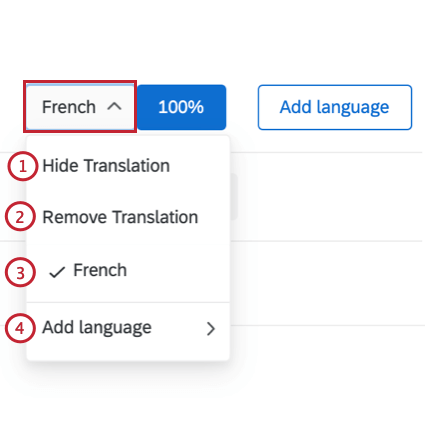Click the red circled number 4 marker
Viewport: 425px width, 422px height.
[20, 328]
